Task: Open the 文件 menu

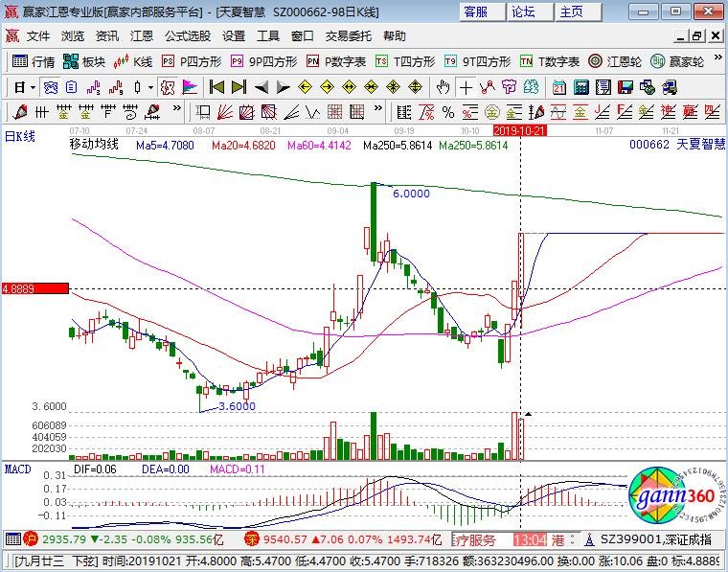Action: [38, 36]
